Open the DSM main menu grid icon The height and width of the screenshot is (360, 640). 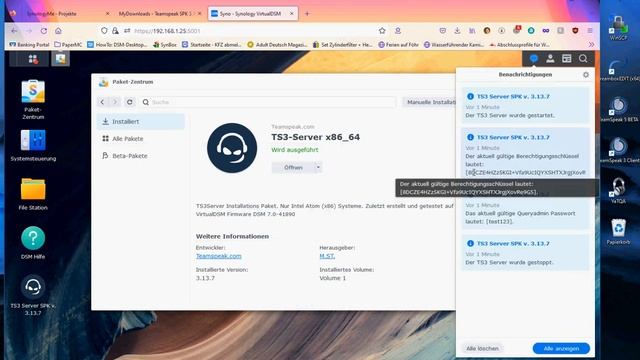tap(33, 59)
